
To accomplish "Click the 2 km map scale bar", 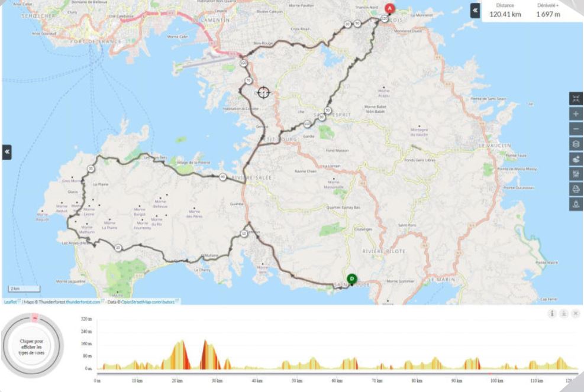I will pyautogui.click(x=24, y=289).
